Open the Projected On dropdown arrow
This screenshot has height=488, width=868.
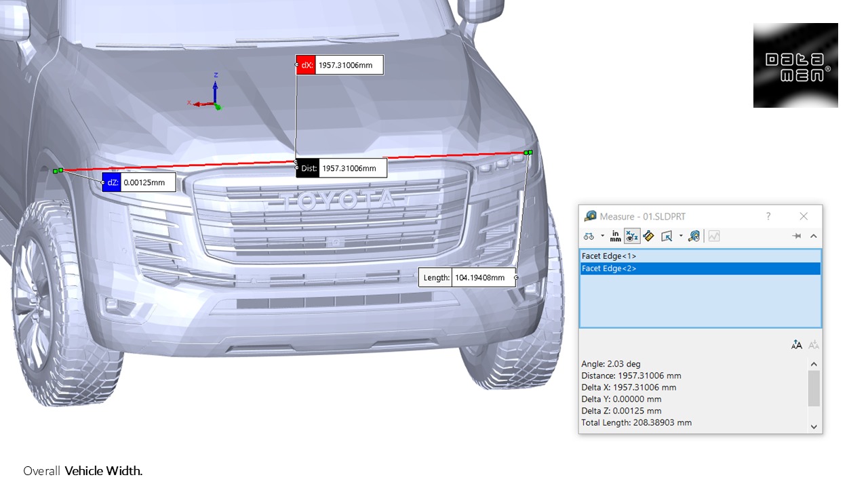point(681,236)
